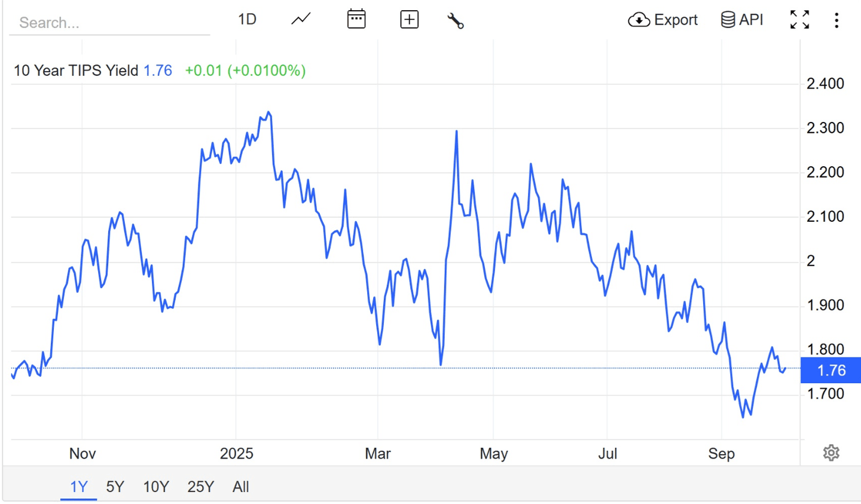The image size is (861, 504).
Task: Toggle fullscreen chart view
Action: click(x=799, y=20)
